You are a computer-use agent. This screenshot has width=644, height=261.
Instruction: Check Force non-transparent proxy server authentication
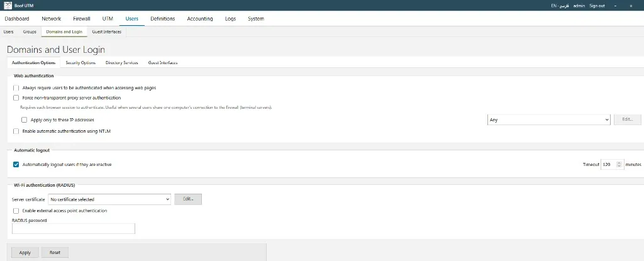click(x=16, y=98)
